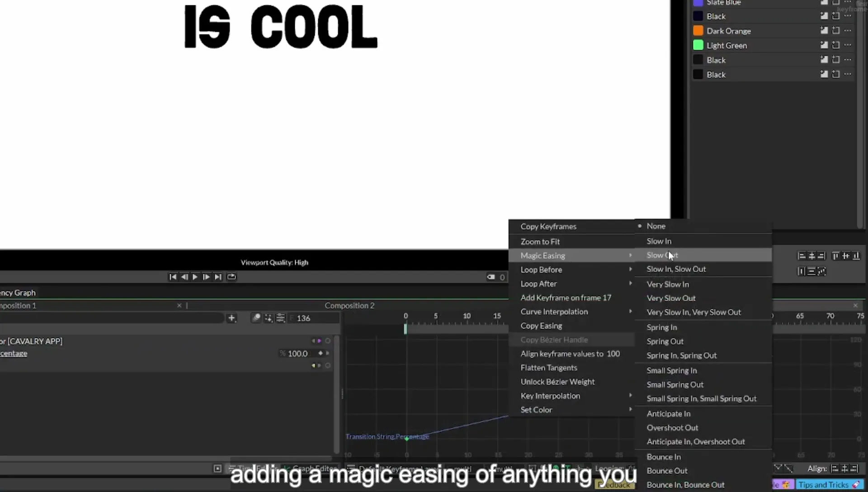Click the align left edges icon
The height and width of the screenshot is (492, 868).
(802, 256)
